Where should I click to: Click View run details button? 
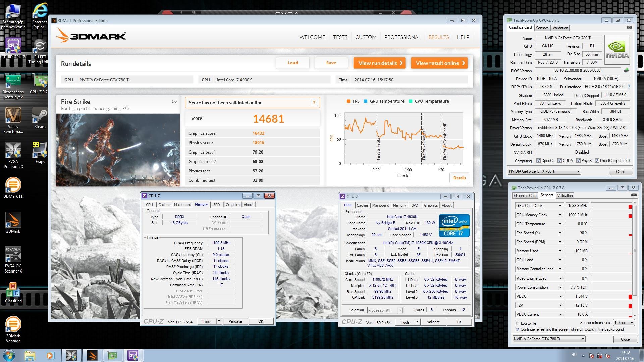click(x=379, y=63)
